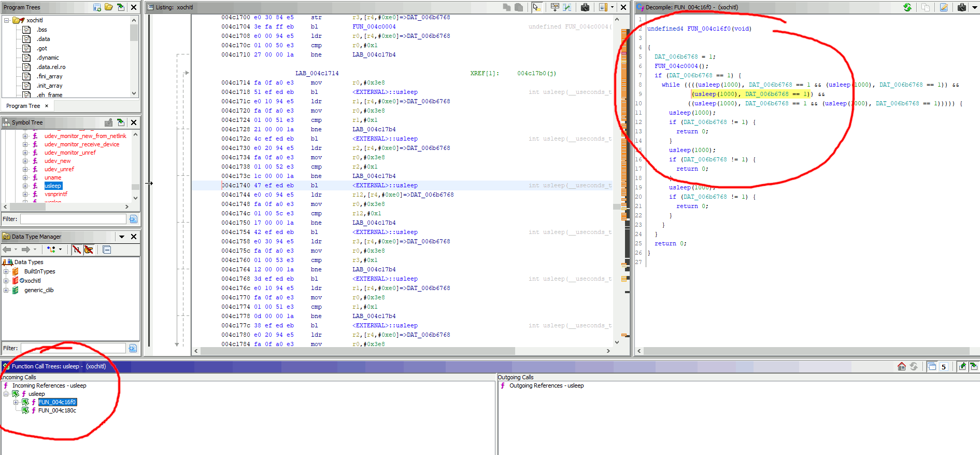
Task: Go back in Data Type Manager history
Action: tap(7, 250)
